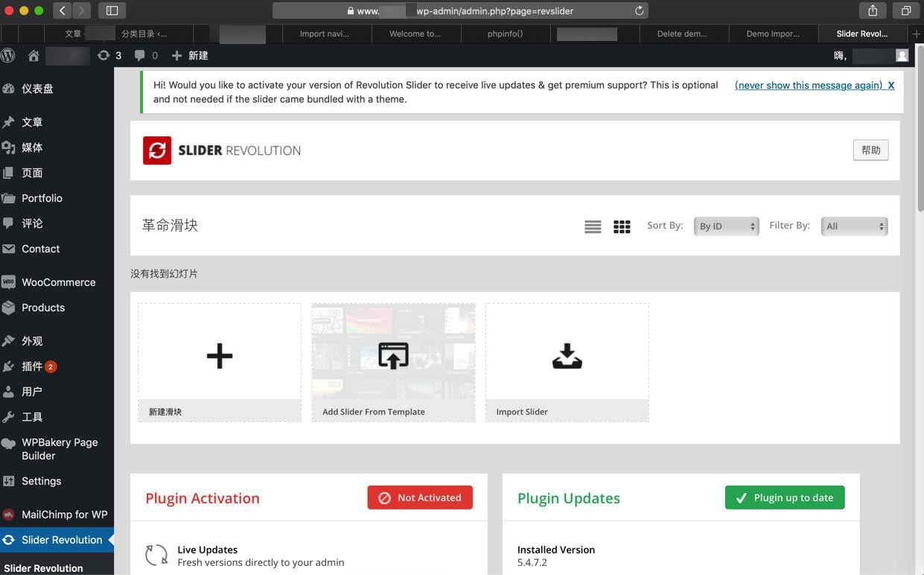Viewport: 924px width, 575px height.
Task: Go forward with Safari forward arrow
Action: click(x=82, y=10)
